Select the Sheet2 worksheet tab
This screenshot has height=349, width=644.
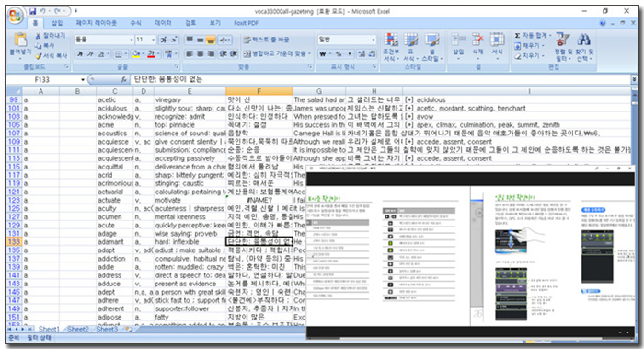[x=77, y=329]
